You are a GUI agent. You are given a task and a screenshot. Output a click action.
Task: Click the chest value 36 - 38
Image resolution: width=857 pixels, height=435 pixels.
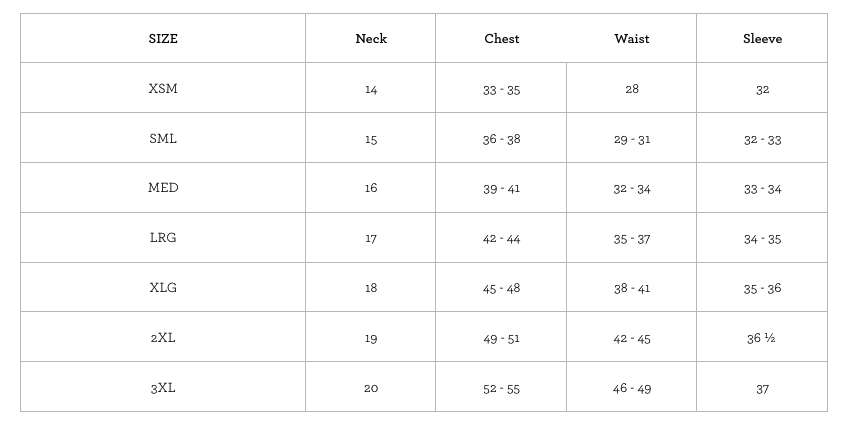point(502,139)
